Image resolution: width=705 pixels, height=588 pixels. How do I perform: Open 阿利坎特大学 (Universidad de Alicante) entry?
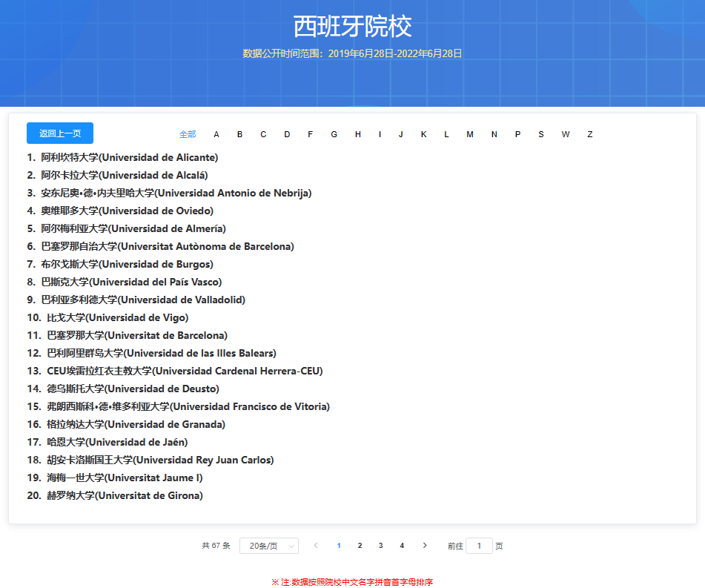[122, 157]
